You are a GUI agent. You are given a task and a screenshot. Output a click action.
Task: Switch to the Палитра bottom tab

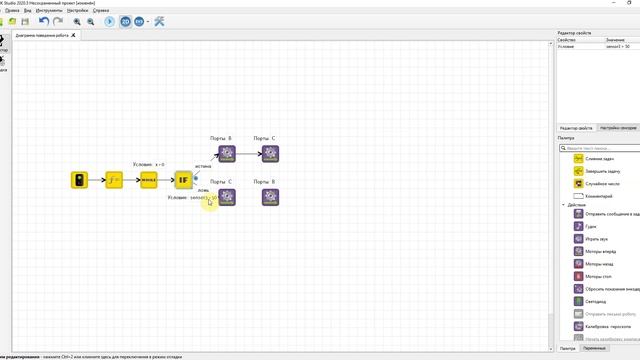[x=568, y=349]
